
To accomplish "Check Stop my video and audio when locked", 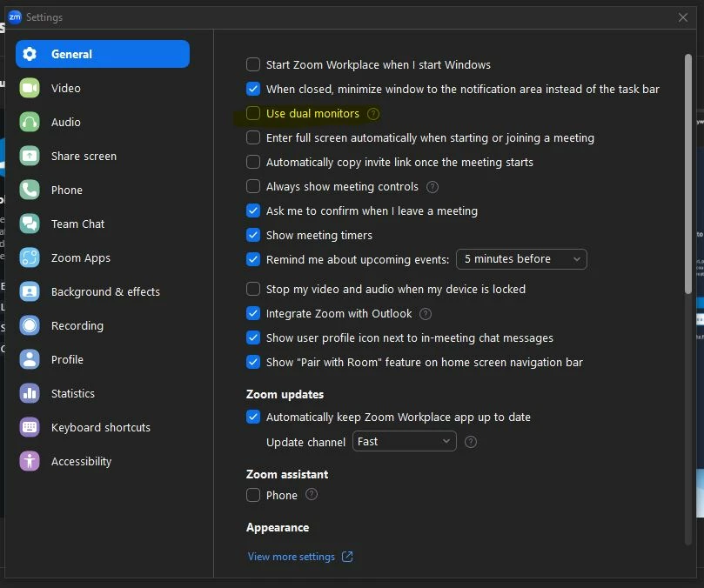I will 253,289.
